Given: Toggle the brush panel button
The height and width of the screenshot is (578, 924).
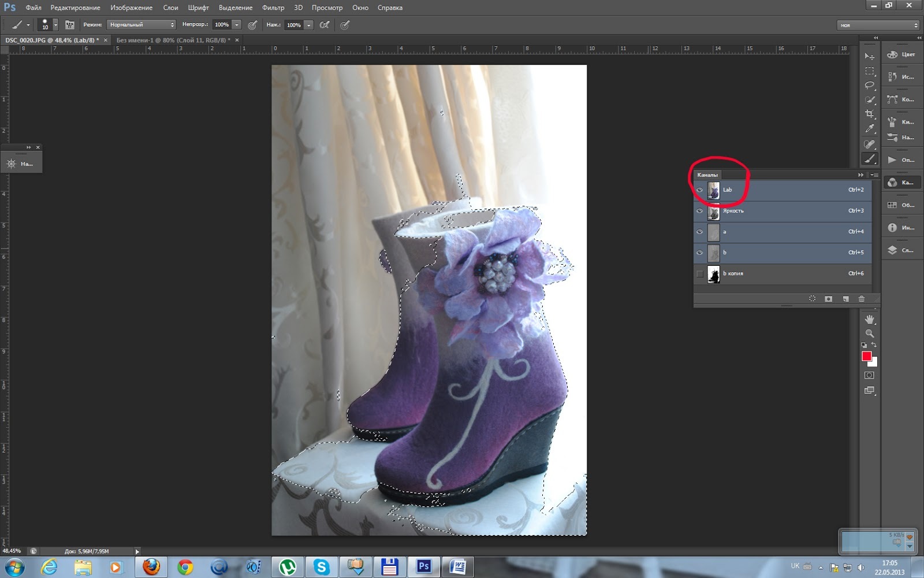Looking at the screenshot, I should (70, 25).
